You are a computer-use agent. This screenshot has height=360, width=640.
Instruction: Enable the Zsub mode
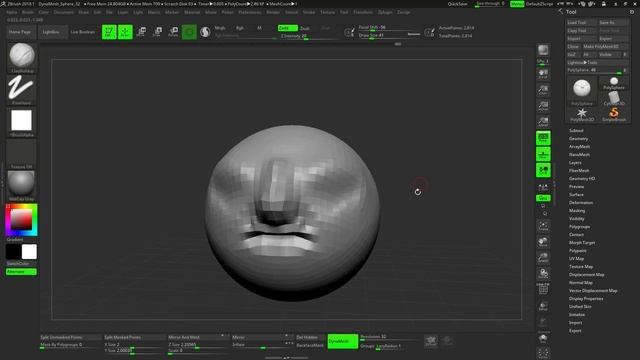pyautogui.click(x=305, y=28)
